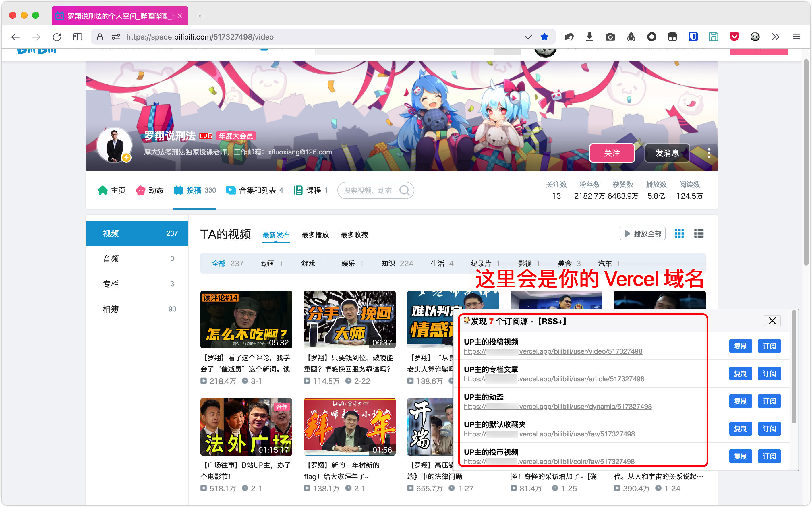This screenshot has height=507, width=812.
Task: Click the bookmark star icon in address bar
Action: [x=544, y=37]
